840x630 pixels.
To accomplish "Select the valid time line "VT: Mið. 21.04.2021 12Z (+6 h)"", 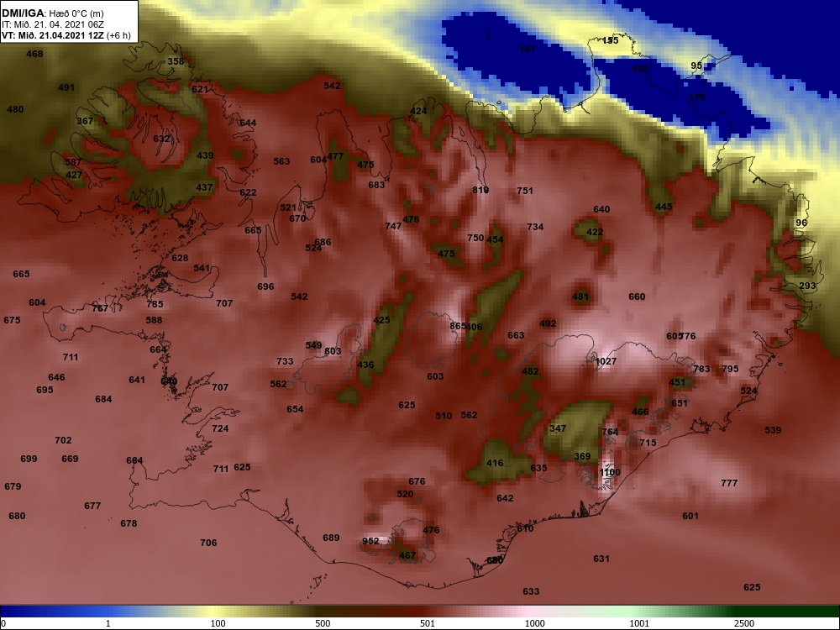I will click(66, 35).
